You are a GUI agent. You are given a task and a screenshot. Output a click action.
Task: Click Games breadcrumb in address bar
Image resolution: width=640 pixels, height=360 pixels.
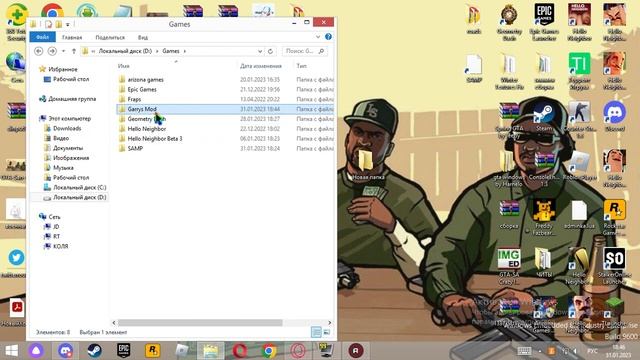[x=171, y=51]
